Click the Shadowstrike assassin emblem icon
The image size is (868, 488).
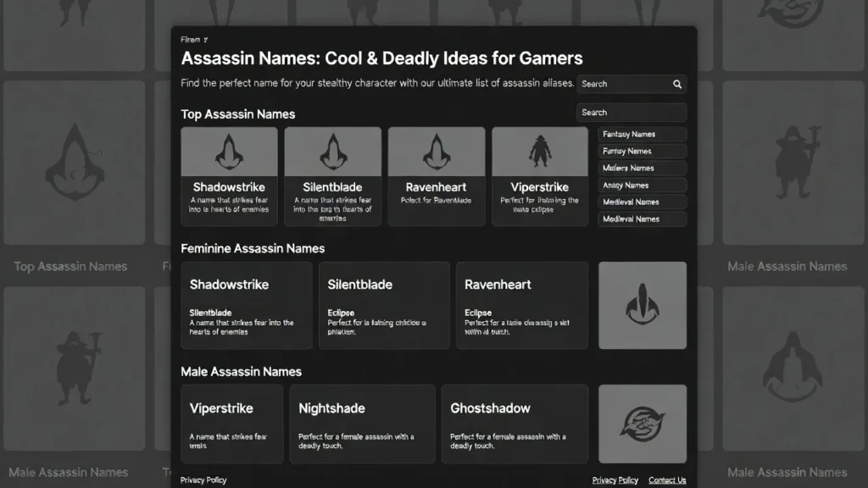click(x=228, y=150)
